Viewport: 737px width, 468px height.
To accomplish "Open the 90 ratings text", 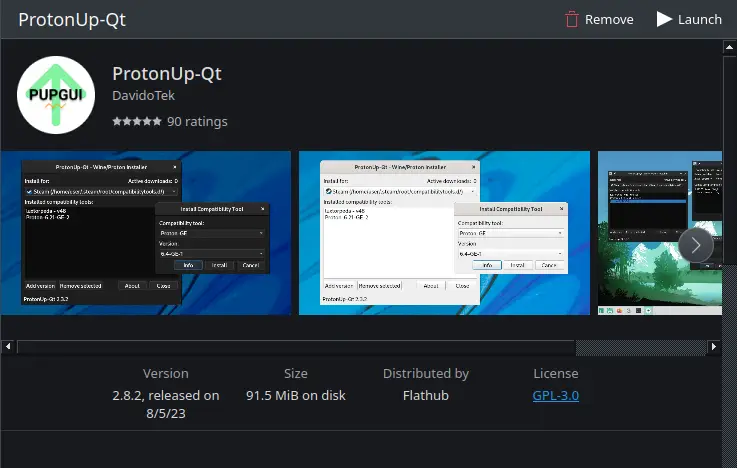I will (x=197, y=121).
